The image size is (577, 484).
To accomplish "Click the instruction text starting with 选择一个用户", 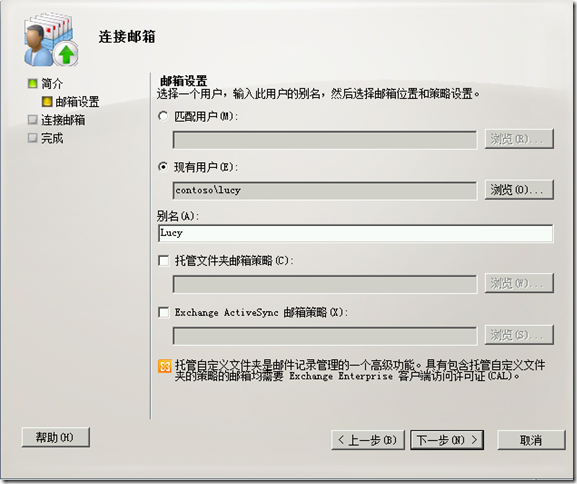I will pos(318,94).
